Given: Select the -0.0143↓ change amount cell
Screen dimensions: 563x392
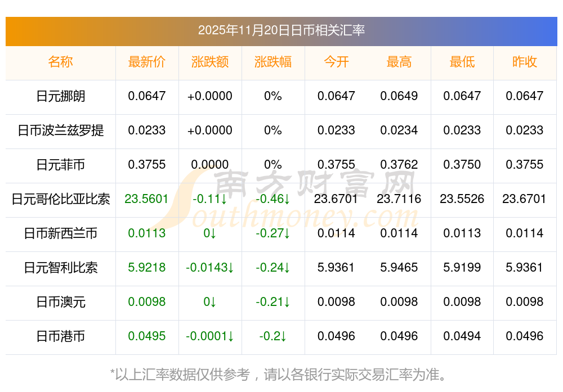Looking at the screenshot, I should coord(210,268).
